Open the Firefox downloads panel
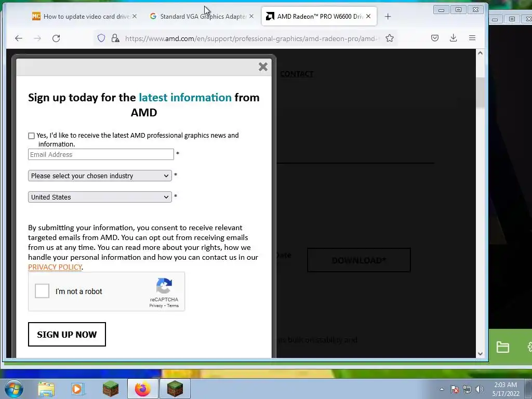 coord(453,38)
